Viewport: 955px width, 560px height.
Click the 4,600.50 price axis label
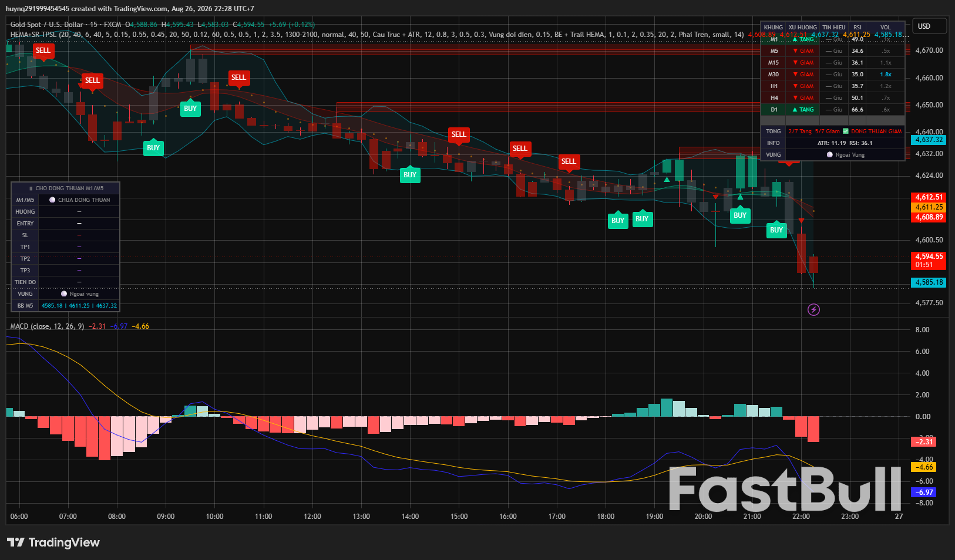[929, 240]
